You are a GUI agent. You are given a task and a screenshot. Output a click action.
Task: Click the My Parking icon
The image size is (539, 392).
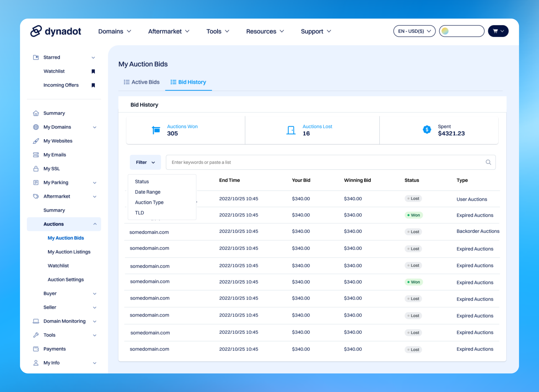36,183
